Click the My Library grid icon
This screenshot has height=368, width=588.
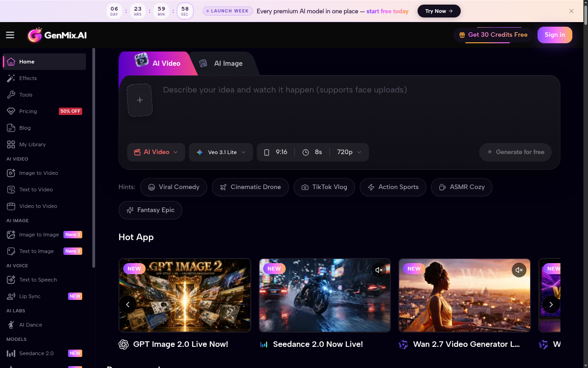point(11,144)
